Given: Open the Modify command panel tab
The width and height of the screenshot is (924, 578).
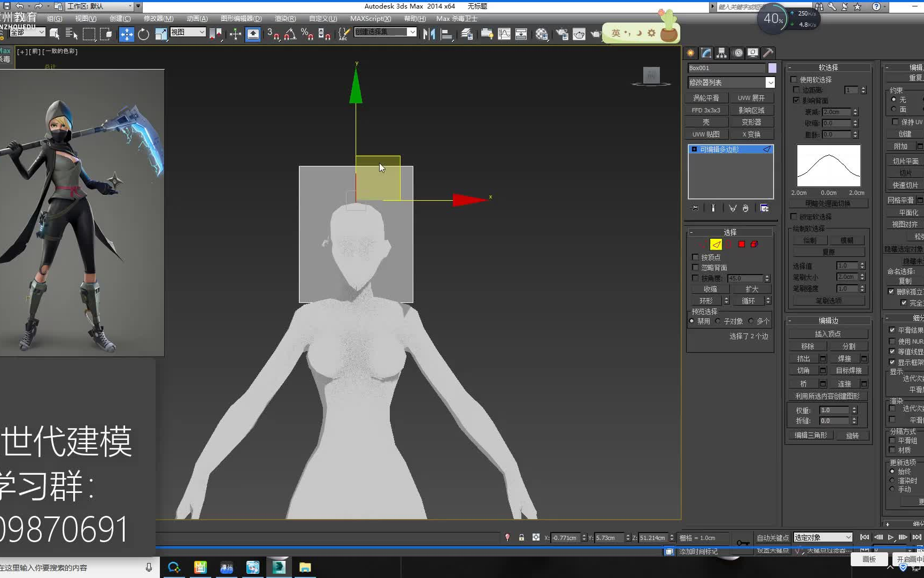Looking at the screenshot, I should [x=706, y=52].
